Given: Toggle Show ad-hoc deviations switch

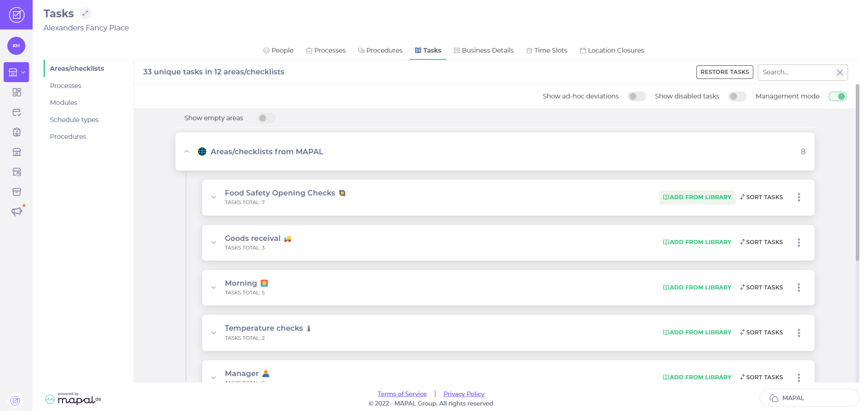Looking at the screenshot, I should pos(636,96).
